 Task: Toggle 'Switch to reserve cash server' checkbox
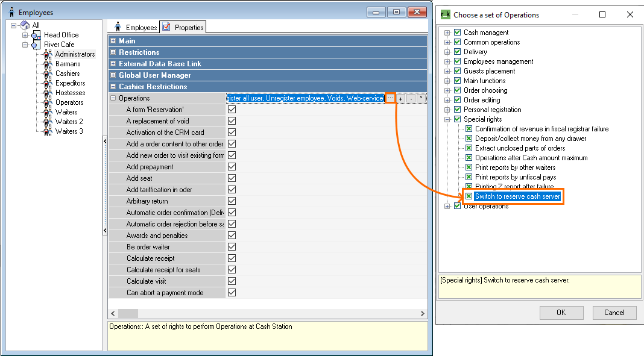tap(469, 196)
